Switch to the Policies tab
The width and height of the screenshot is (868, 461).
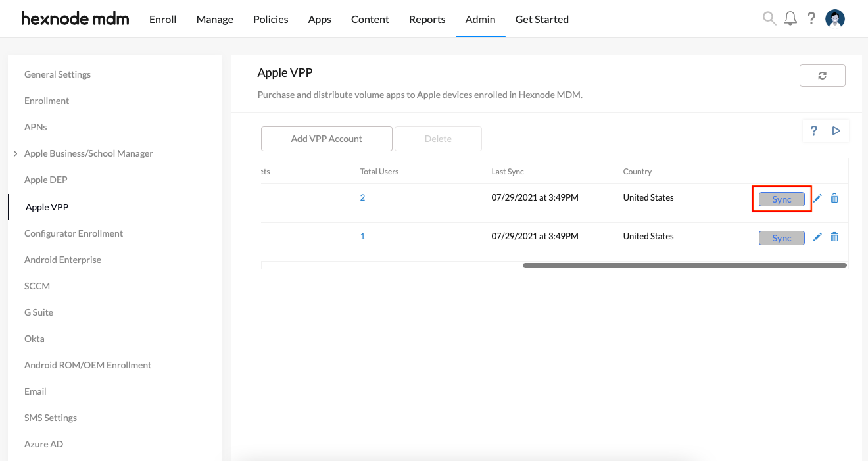coord(271,19)
